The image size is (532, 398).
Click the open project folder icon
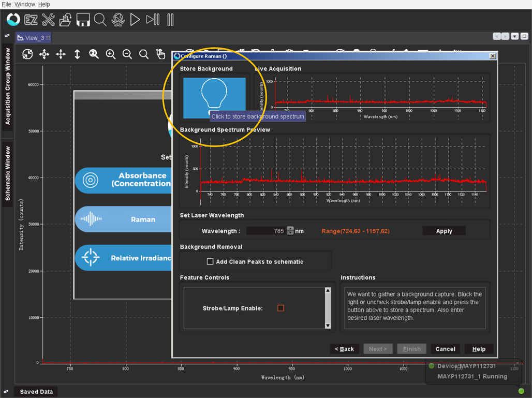point(65,20)
